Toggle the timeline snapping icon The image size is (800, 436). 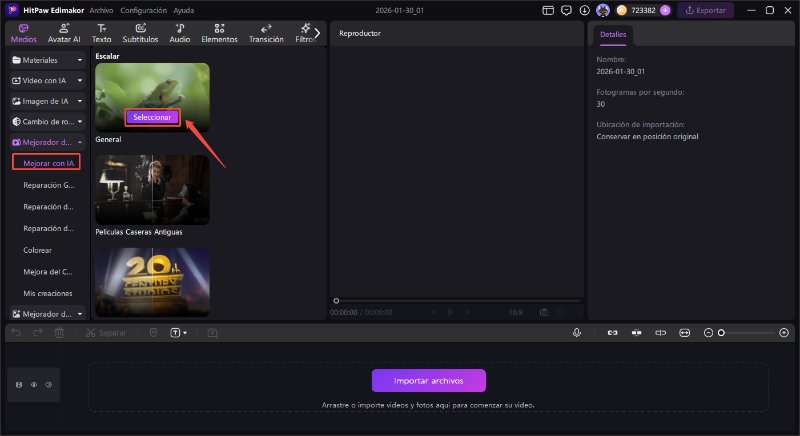636,333
